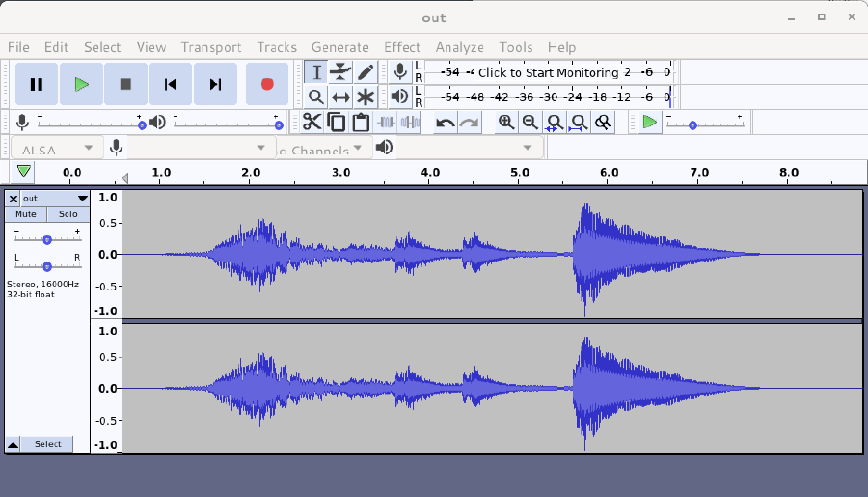This screenshot has height=497, width=868.
Task: Click the track Select button
Action: pos(47,444)
